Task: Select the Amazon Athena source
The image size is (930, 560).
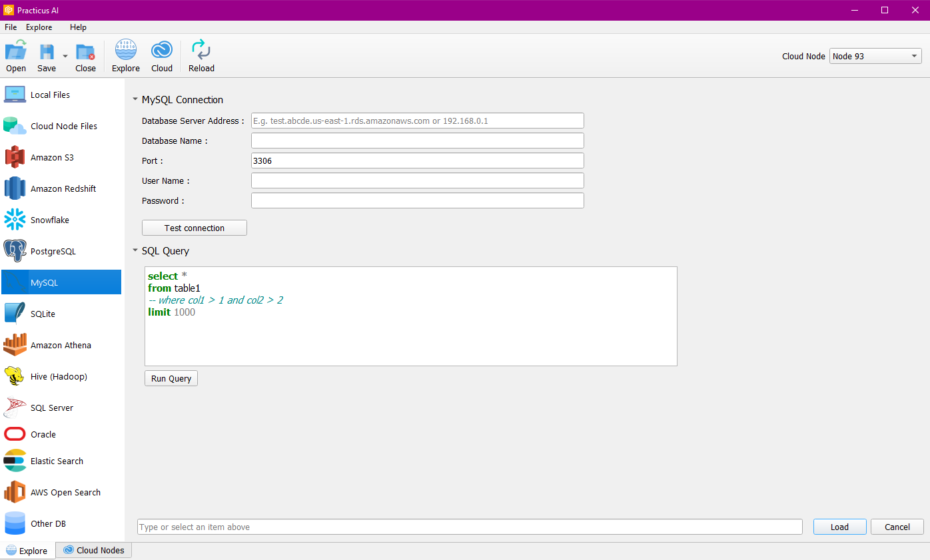Action: (x=61, y=345)
